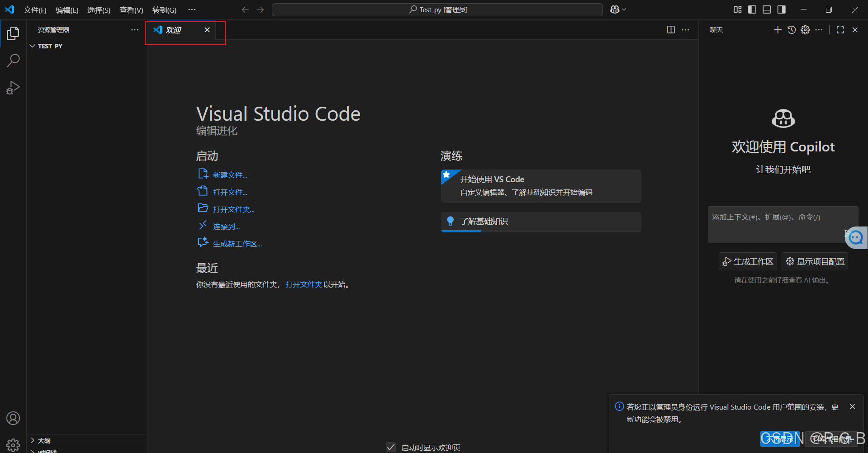The width and height of the screenshot is (868, 453).
Task: Open the Customize Layout icon
Action: (x=738, y=9)
